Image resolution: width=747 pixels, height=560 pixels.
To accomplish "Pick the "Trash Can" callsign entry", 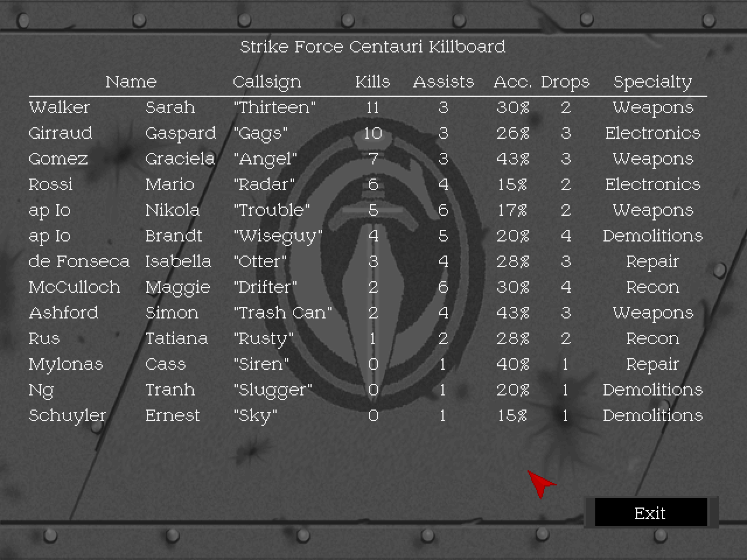I will click(x=282, y=313).
